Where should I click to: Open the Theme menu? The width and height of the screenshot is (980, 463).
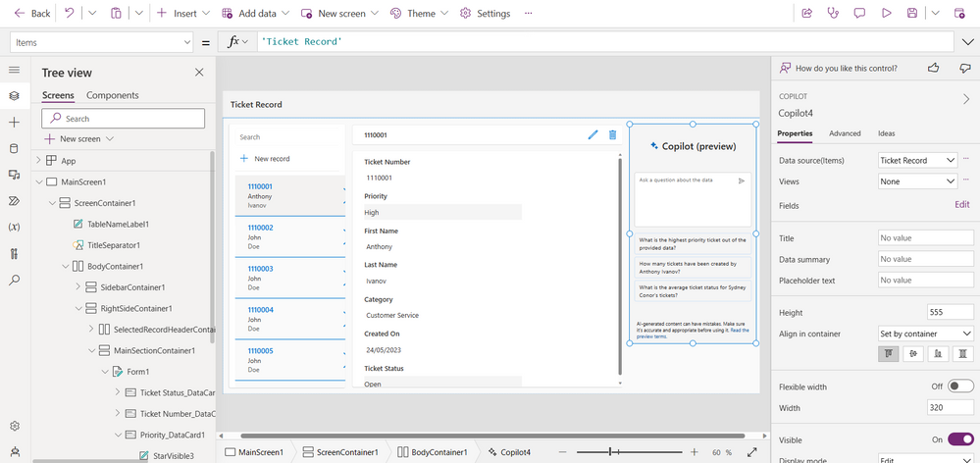click(x=419, y=13)
